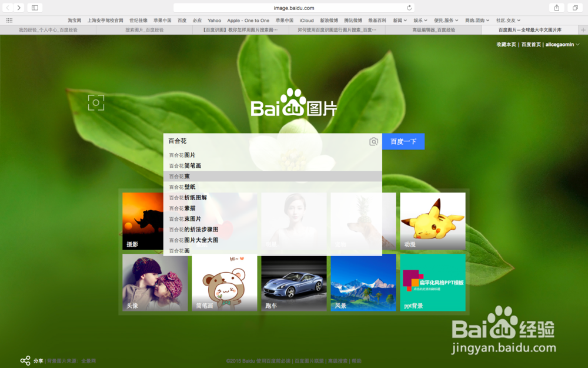Switch to 如何使用百度识图进行图片搜索 tab
This screenshot has height=368, width=588.
pos(337,29)
